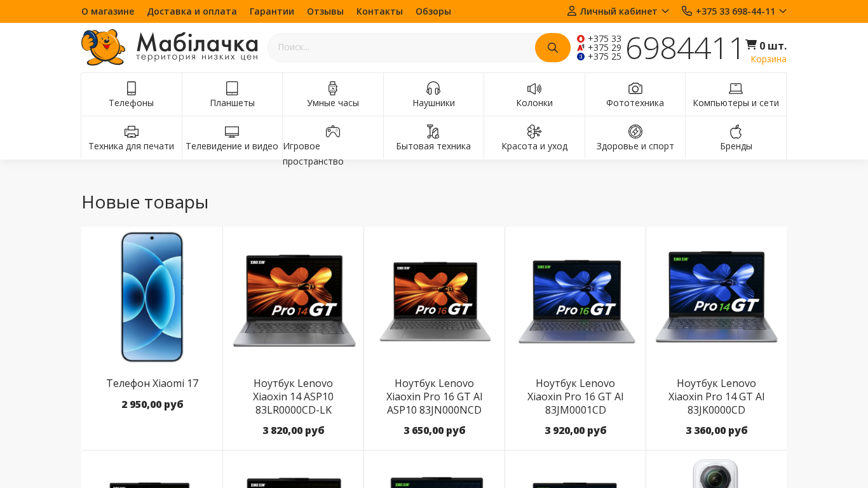Click the территория низких цен tagline
This screenshot has height=488, width=868.
197,57
